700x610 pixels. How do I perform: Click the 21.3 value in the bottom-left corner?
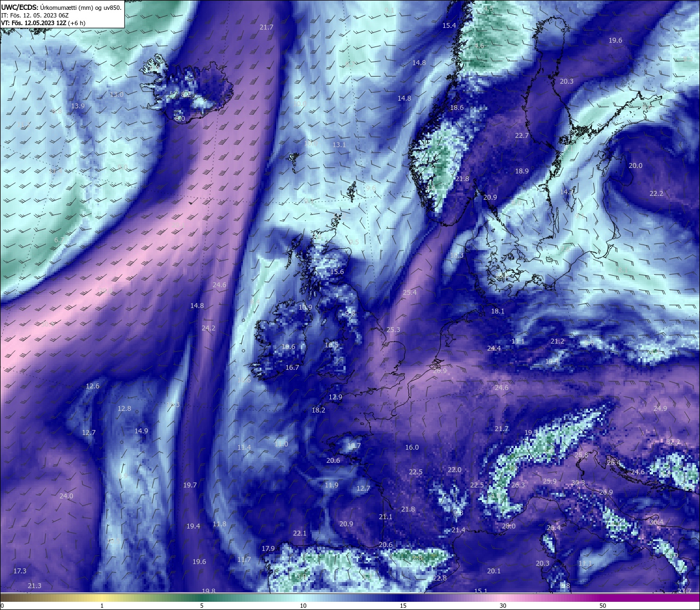(x=34, y=586)
